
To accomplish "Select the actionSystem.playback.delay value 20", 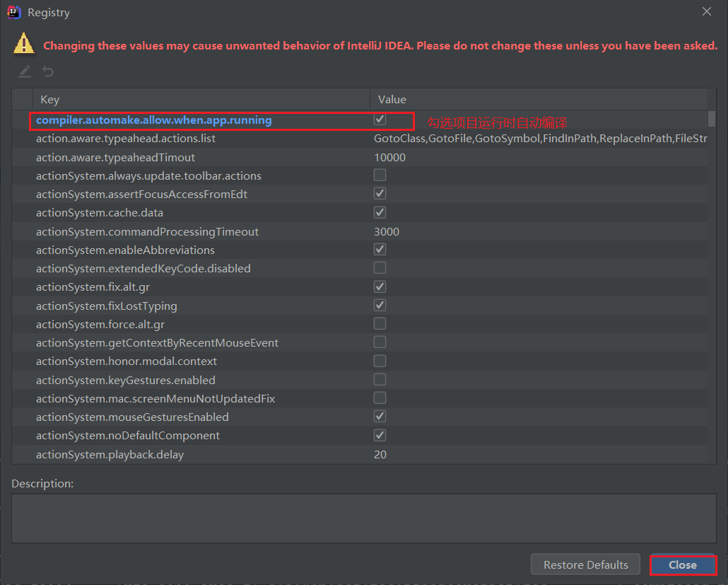I will click(380, 454).
